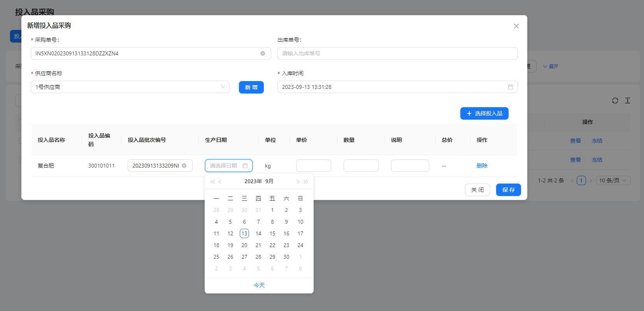This screenshot has height=311, width=644.
Task: Select month 9月 in calendar header
Action: 269,181
